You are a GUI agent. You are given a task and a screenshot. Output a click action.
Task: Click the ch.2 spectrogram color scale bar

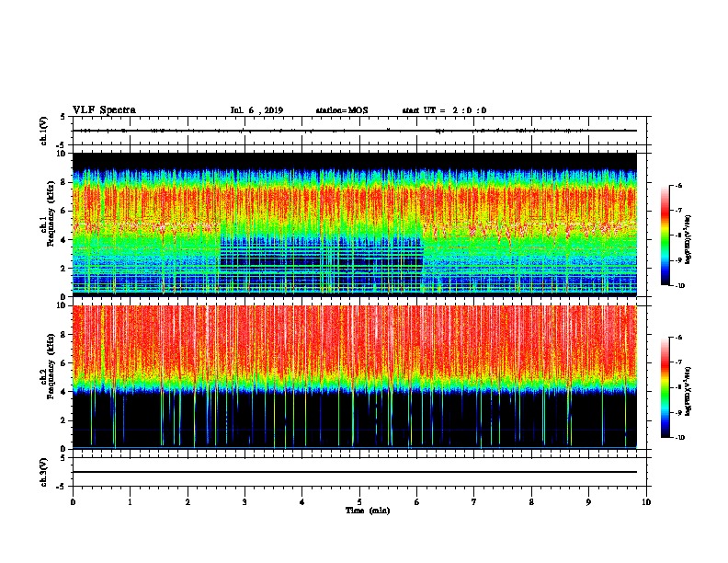tap(665, 387)
